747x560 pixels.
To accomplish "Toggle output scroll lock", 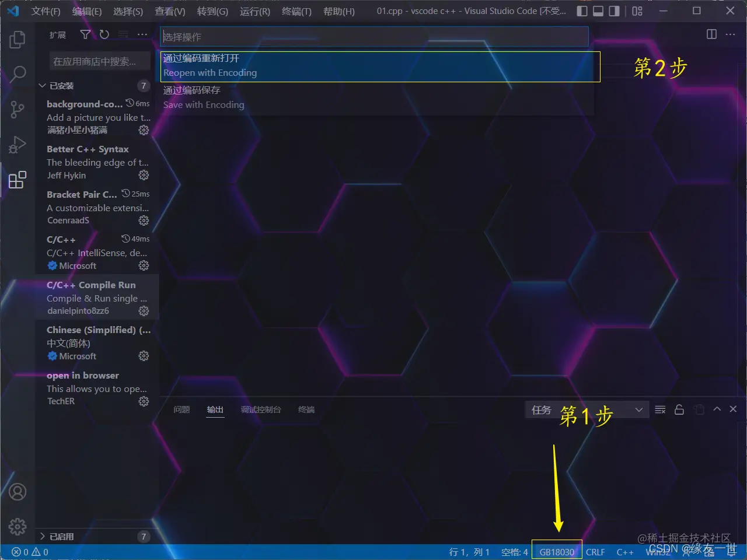I will pyautogui.click(x=679, y=409).
